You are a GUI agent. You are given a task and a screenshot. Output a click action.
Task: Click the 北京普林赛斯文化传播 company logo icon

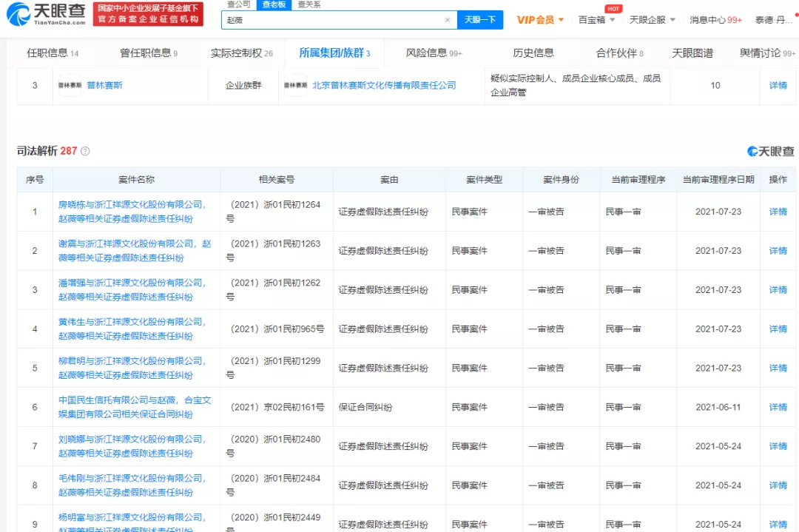point(295,85)
